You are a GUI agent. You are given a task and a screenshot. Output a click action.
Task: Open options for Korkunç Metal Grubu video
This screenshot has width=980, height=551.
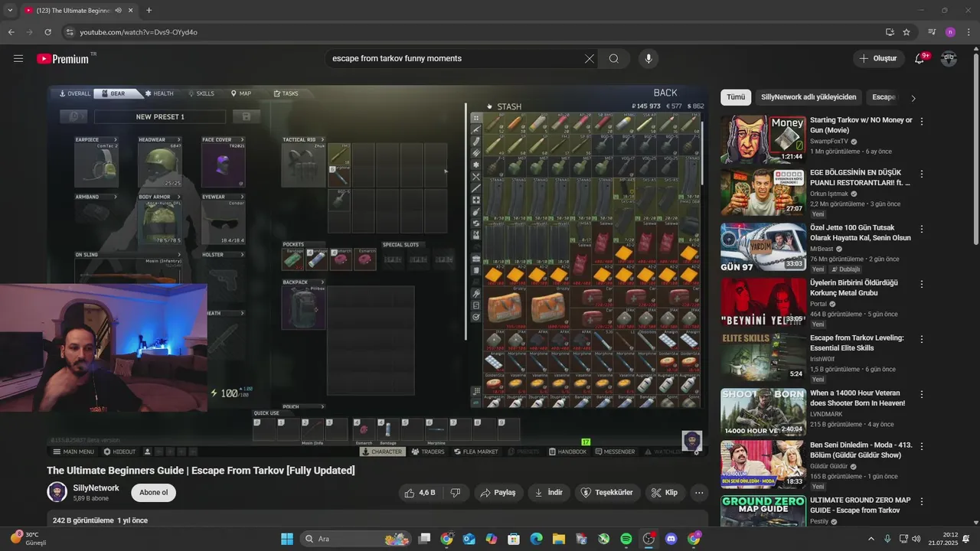coord(922,284)
